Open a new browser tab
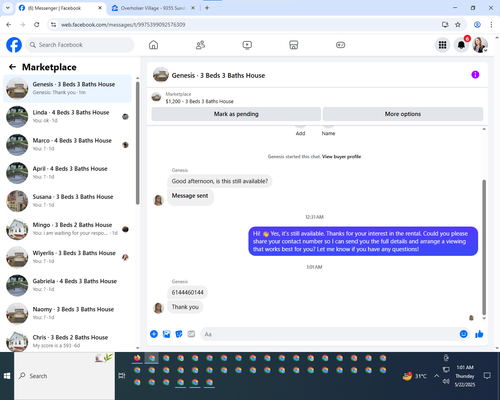 coord(207,8)
